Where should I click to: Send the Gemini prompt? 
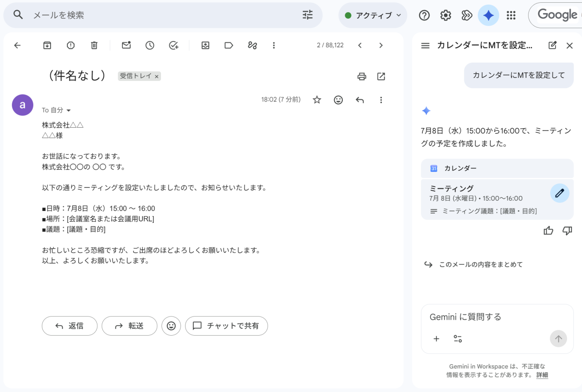point(558,339)
